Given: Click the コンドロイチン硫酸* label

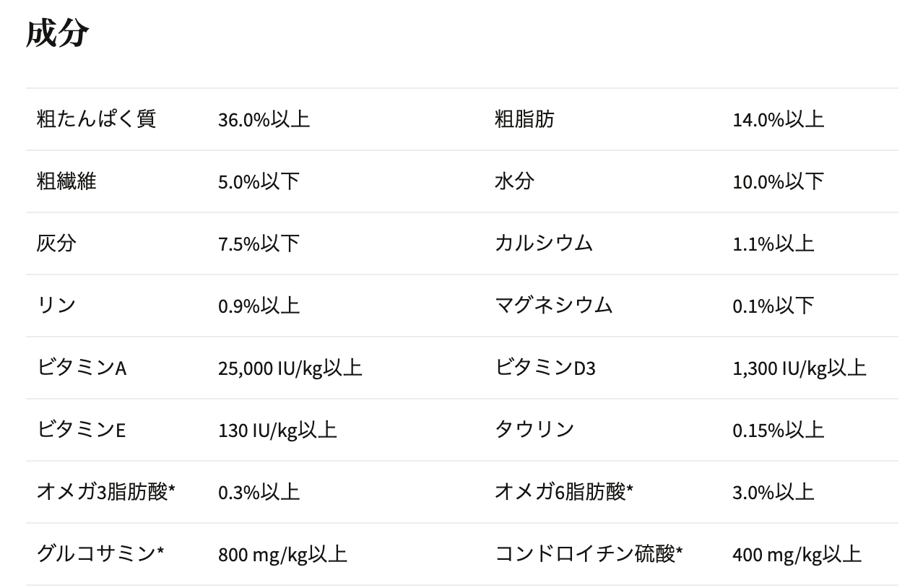Looking at the screenshot, I should point(589,554).
